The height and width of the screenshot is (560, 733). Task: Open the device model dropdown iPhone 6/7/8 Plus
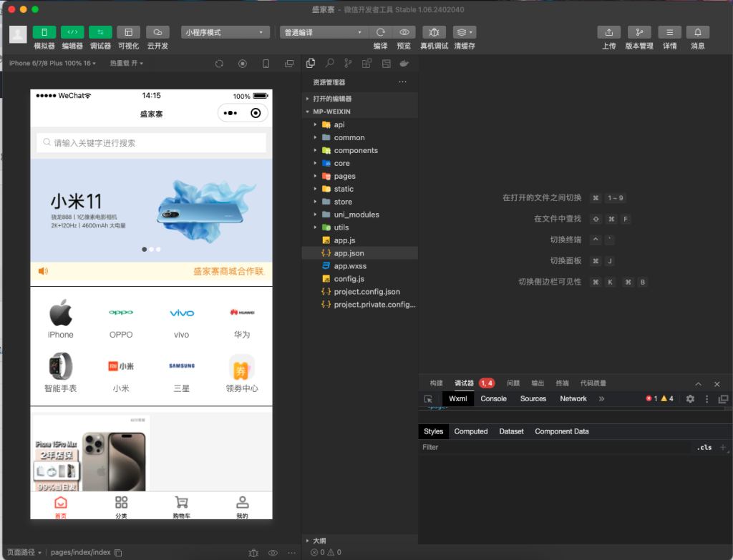(x=52, y=63)
